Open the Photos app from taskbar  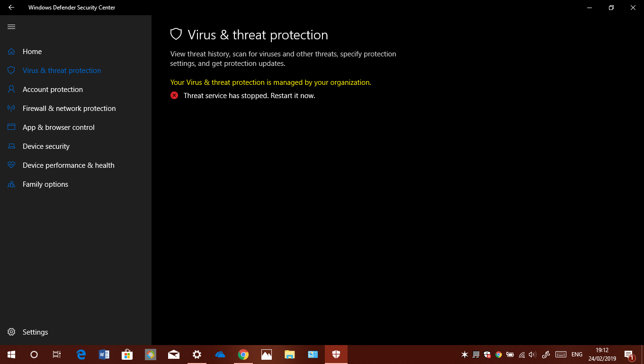click(x=267, y=355)
